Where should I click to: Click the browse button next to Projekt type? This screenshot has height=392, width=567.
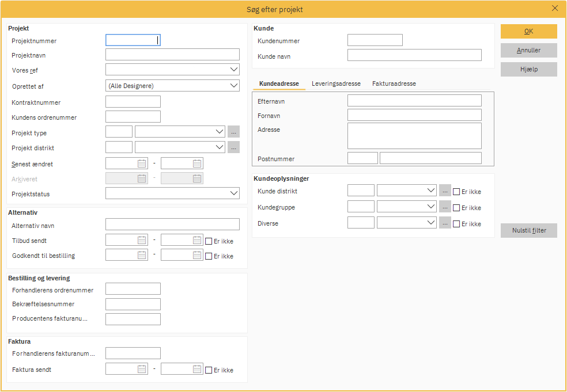pos(233,132)
